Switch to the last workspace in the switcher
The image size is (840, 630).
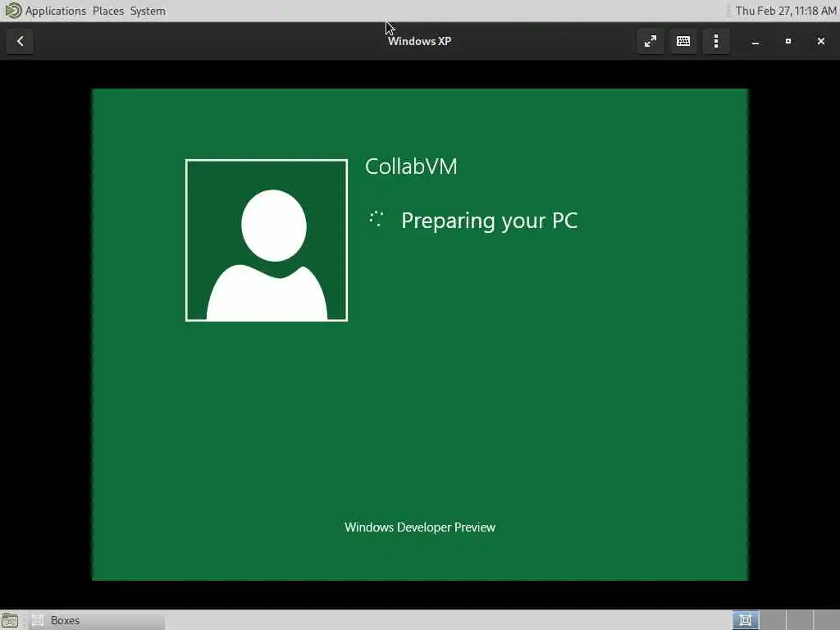click(x=826, y=620)
